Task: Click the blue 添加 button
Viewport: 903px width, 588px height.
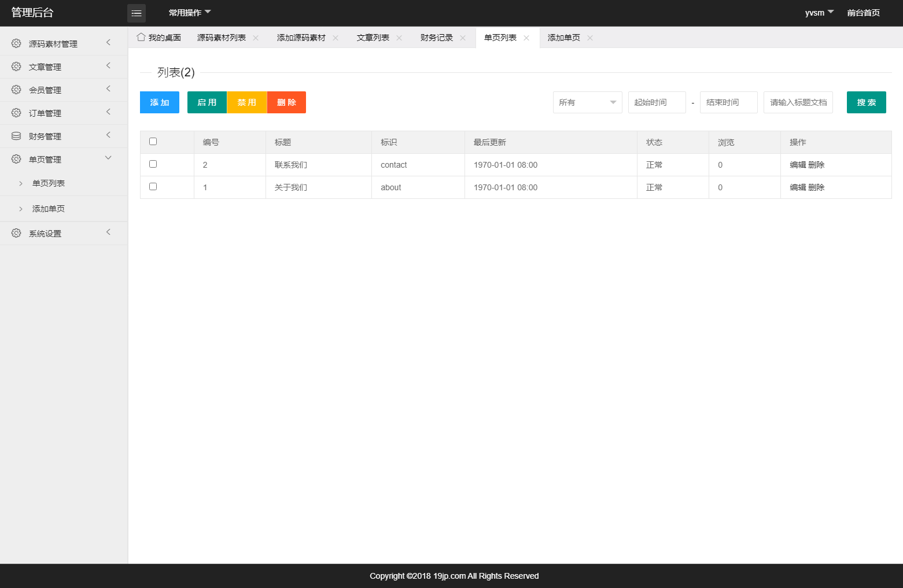Action: [160, 102]
